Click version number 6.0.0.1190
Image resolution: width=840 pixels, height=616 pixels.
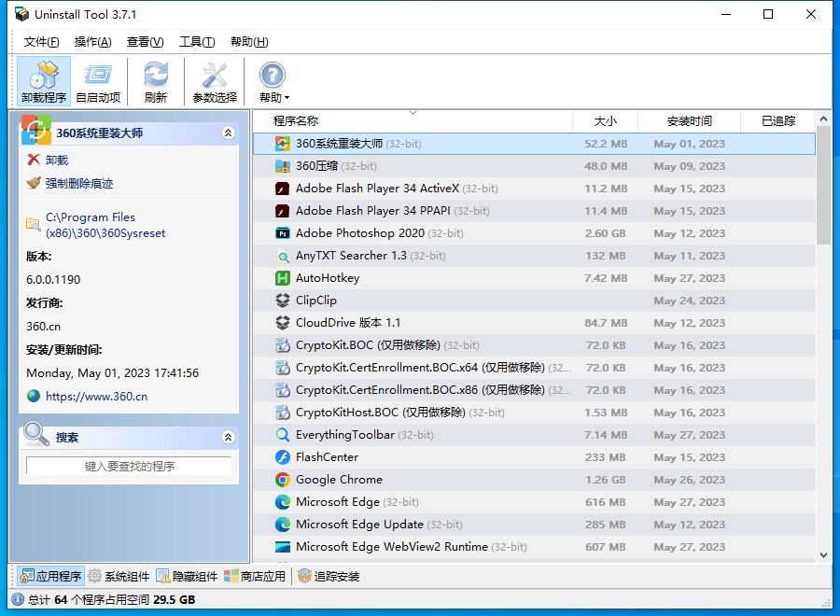[x=53, y=280]
